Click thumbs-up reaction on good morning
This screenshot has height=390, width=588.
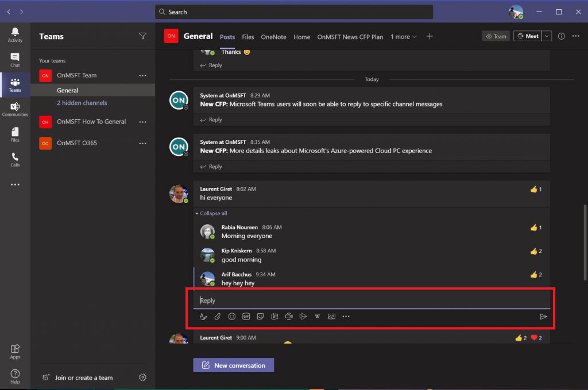tap(536, 251)
